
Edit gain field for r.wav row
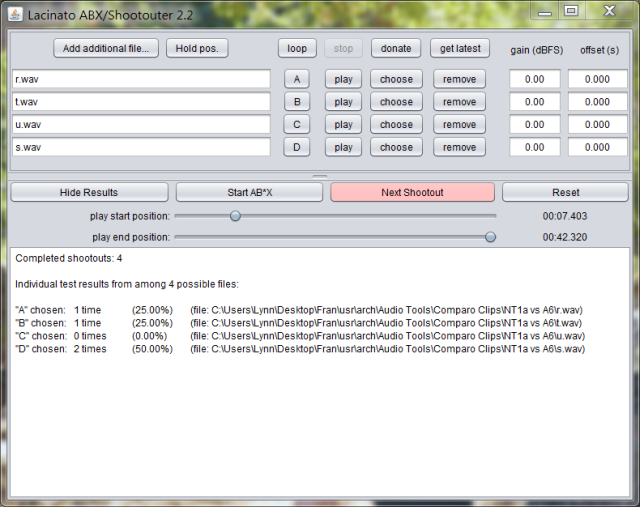pos(535,79)
